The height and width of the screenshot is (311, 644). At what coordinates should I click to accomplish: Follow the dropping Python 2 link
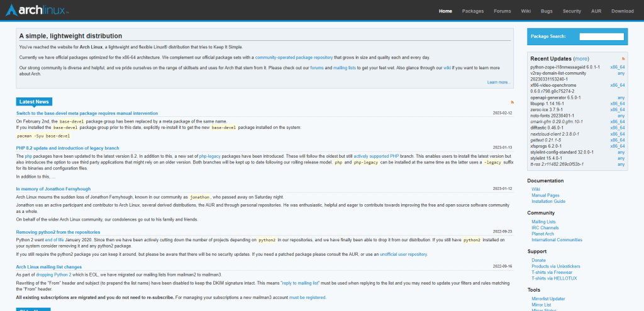pos(54,275)
